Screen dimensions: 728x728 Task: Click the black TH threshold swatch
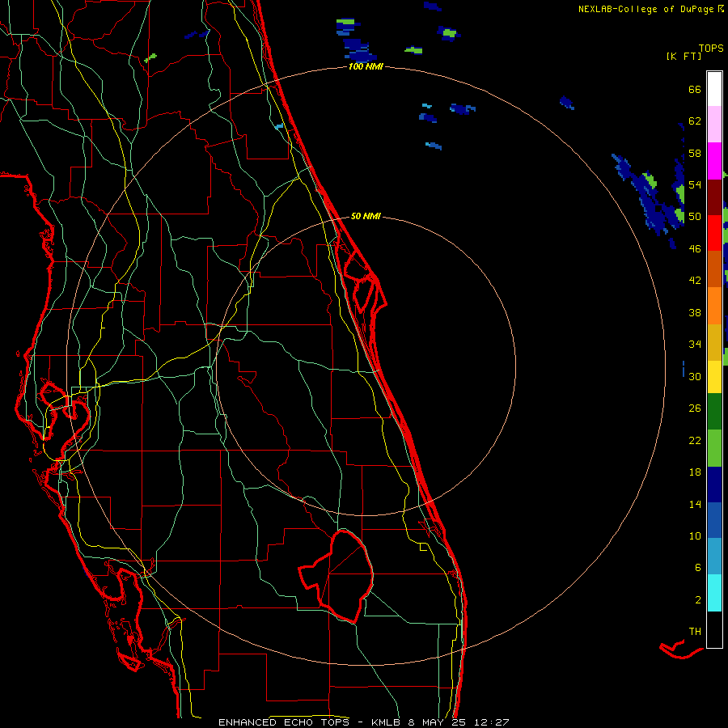714,629
